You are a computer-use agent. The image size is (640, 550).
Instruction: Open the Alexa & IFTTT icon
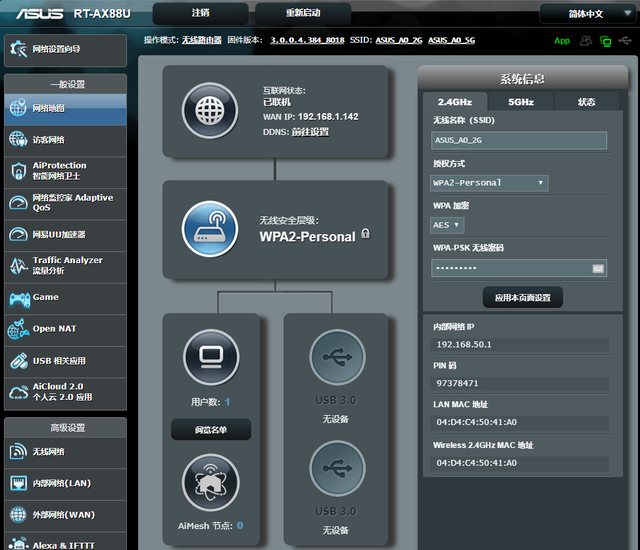[x=18, y=544]
